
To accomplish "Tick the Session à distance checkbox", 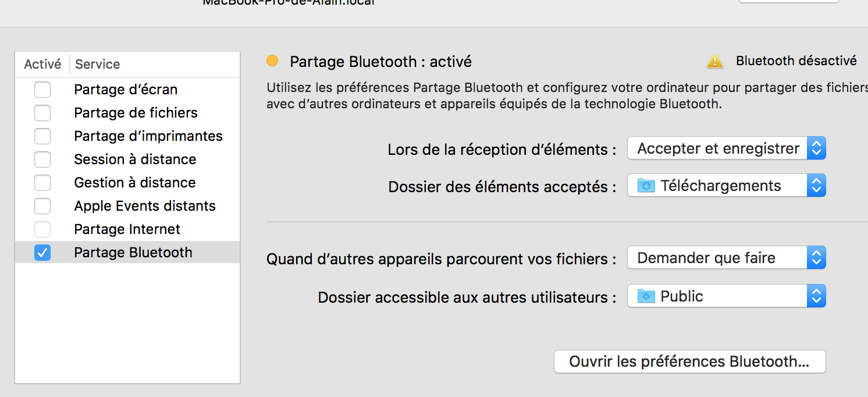I will click(x=42, y=159).
